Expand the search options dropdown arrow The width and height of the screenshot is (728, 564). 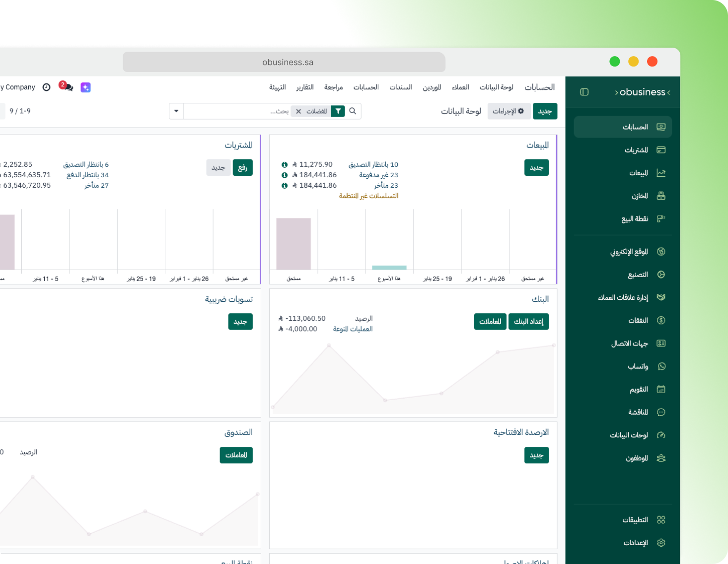pyautogui.click(x=176, y=111)
